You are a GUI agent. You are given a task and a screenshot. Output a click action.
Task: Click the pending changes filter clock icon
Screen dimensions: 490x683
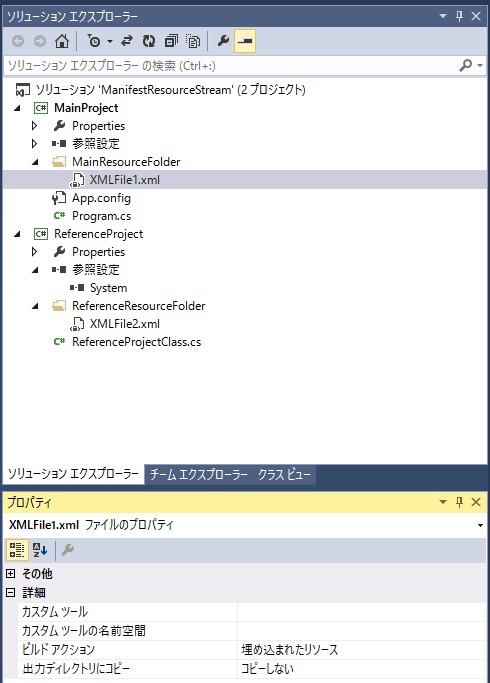click(x=94, y=41)
